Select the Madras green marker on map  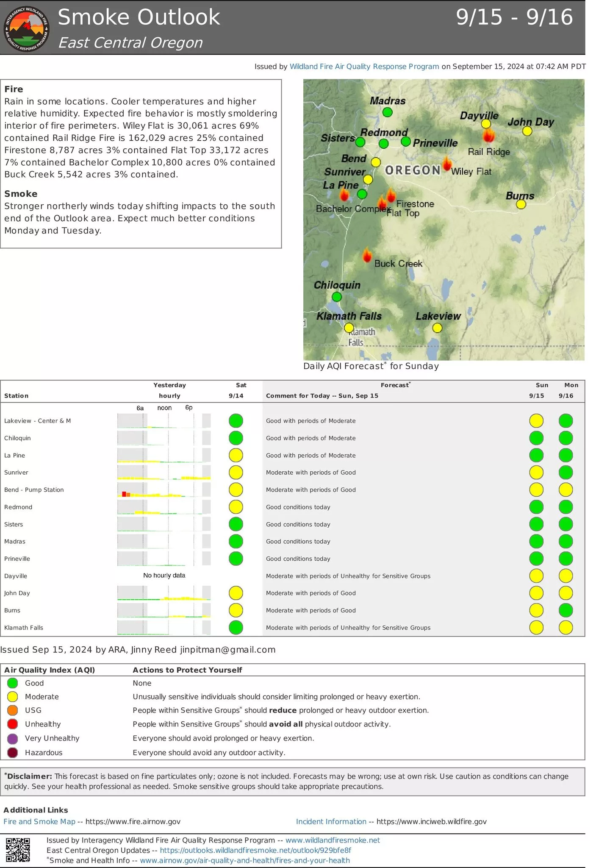(387, 112)
